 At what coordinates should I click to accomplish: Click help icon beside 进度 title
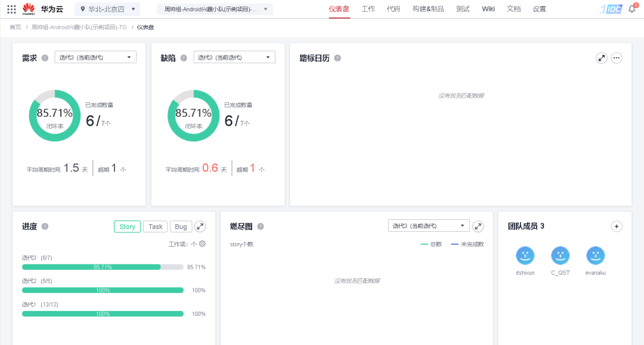pos(45,226)
